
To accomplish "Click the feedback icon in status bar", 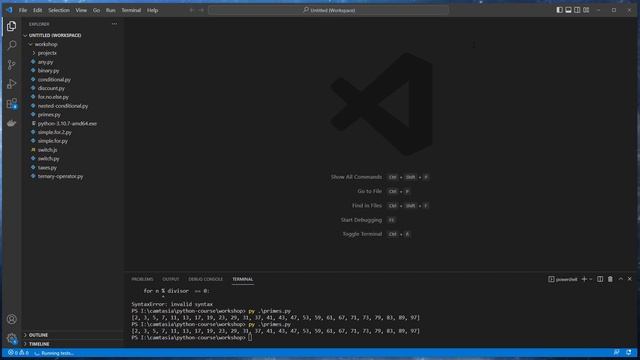I will coord(616,353).
